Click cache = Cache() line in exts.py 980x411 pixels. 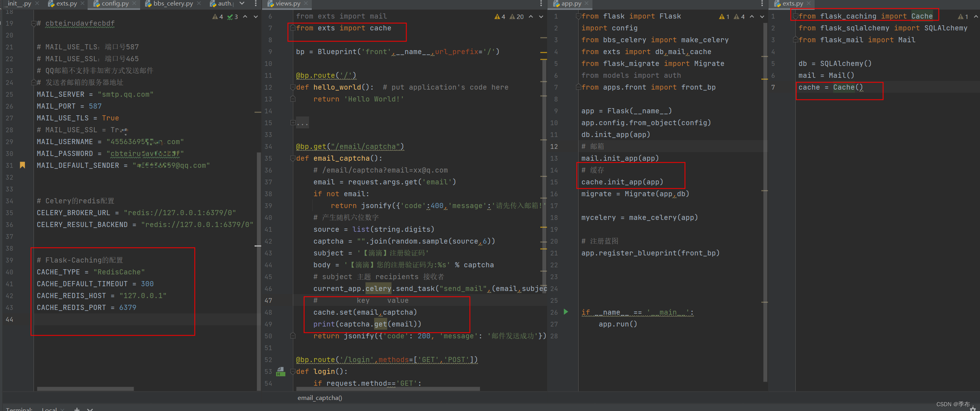click(830, 87)
